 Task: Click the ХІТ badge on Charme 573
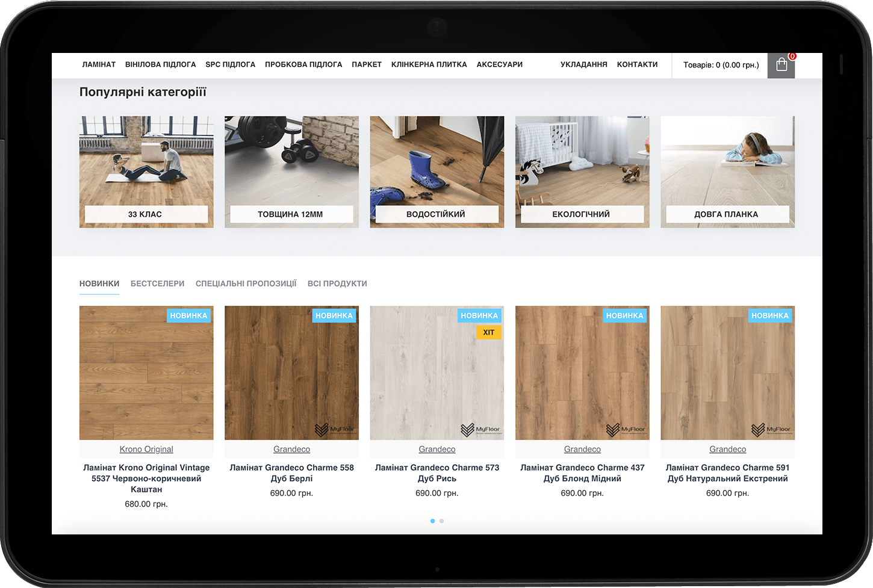[488, 332]
